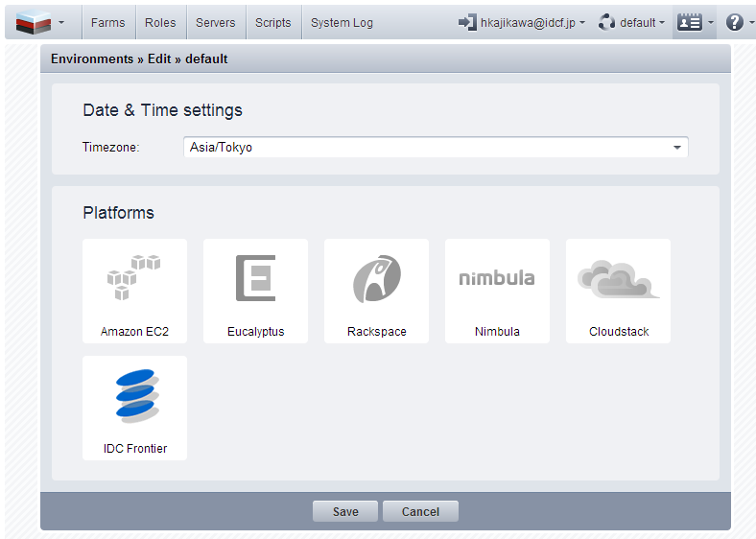
Task: Click the Amazon EC2 label
Action: (x=134, y=332)
